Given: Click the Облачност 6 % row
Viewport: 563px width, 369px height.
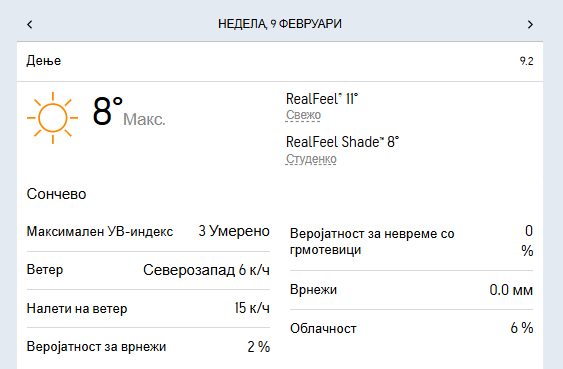Looking at the screenshot, I should point(411,328).
